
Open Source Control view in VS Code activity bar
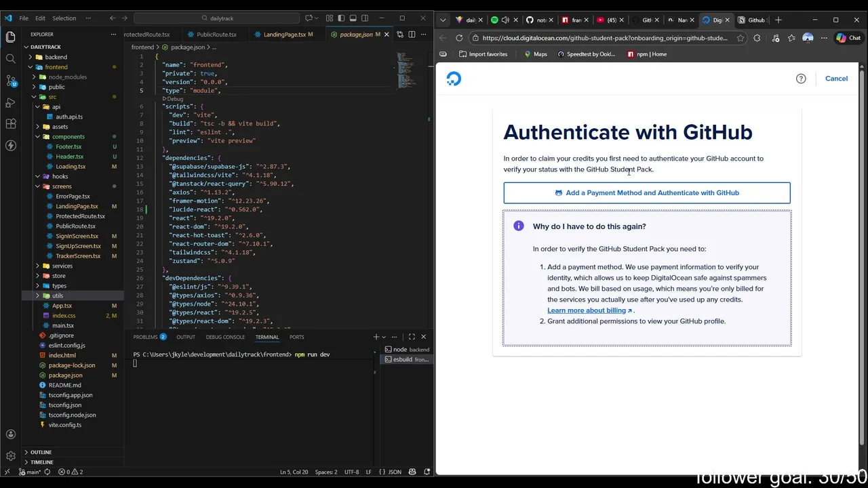(x=10, y=81)
